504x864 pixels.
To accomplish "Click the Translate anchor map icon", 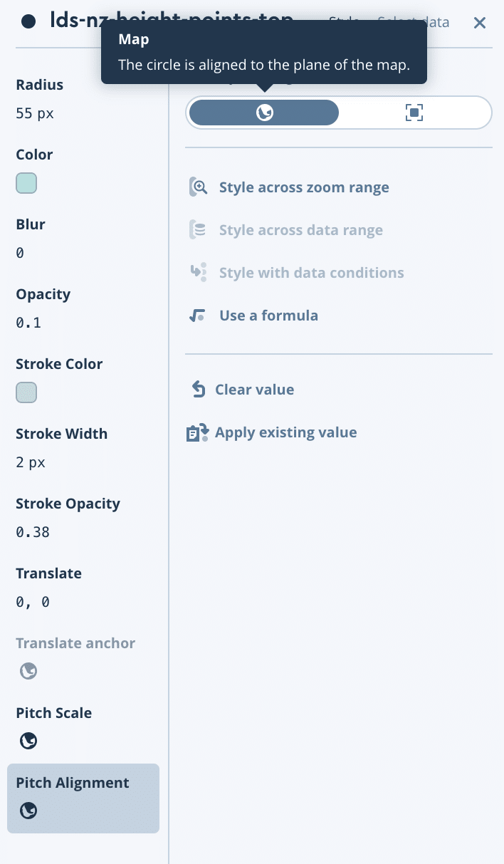I will (28, 672).
